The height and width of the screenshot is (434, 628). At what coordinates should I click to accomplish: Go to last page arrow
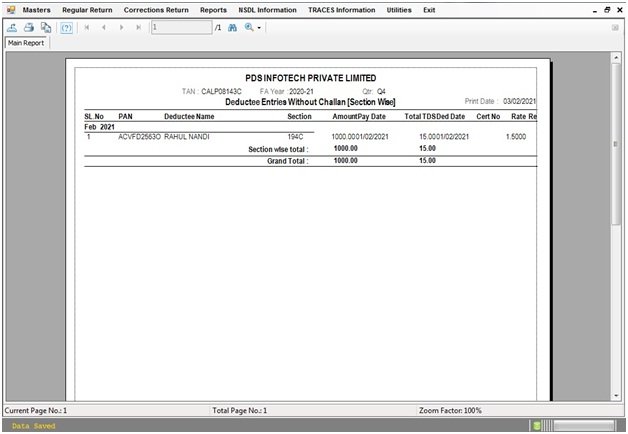pos(138,28)
